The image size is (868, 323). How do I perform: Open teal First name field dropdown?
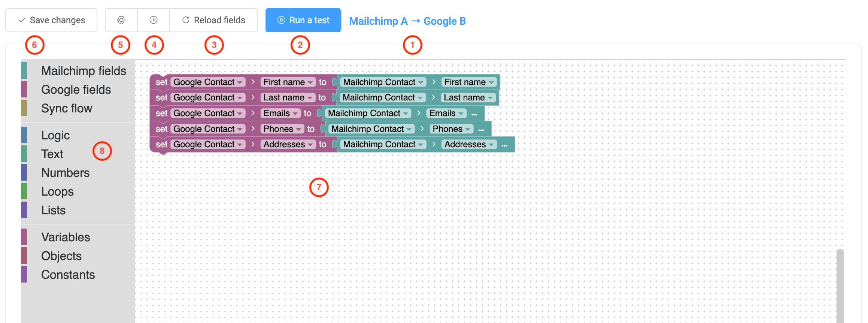coord(469,82)
